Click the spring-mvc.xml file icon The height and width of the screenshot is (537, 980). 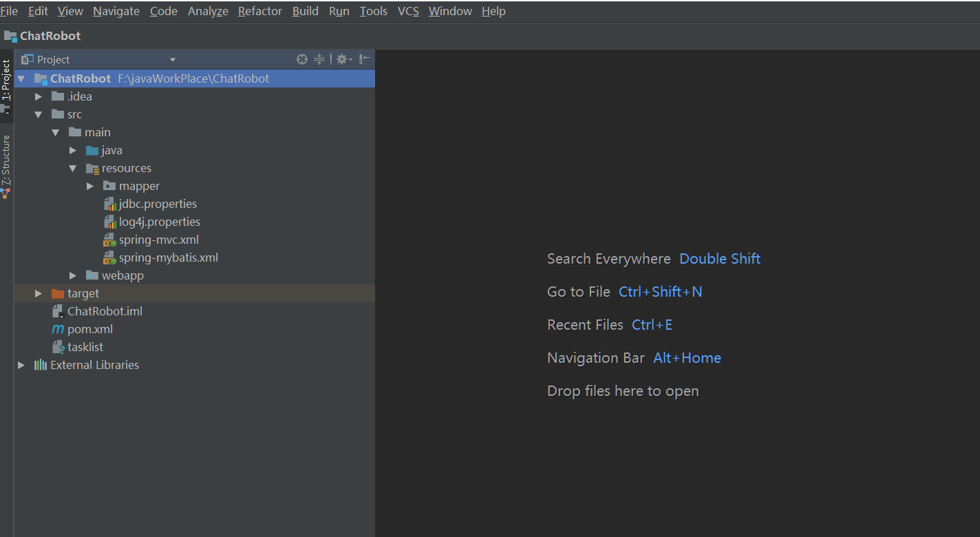109,240
